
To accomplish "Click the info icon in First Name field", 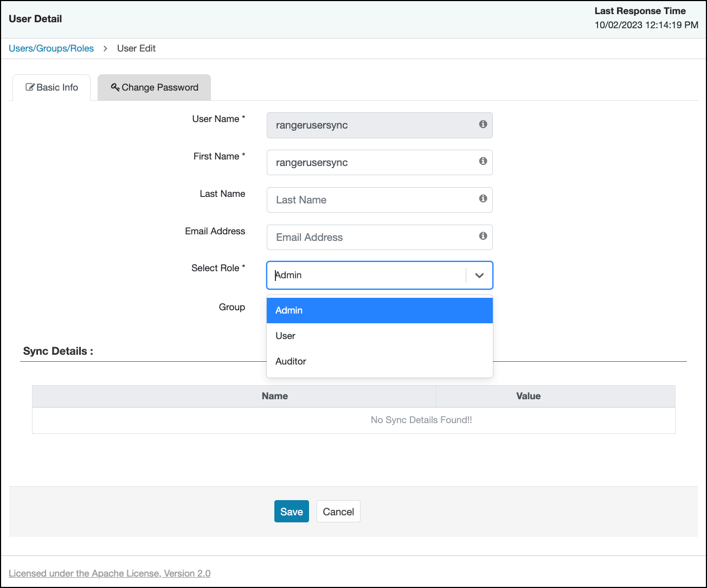I will [483, 161].
